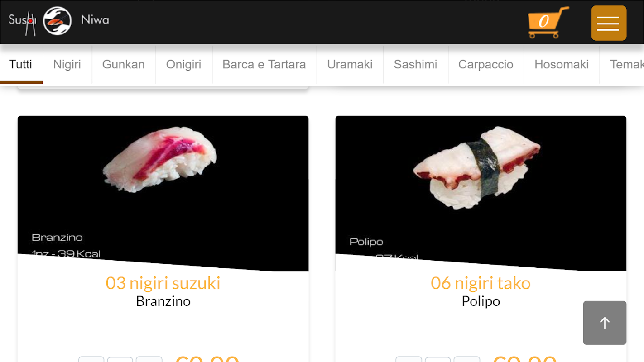The width and height of the screenshot is (644, 362).
Task: Click the Polipo nigiri tako image
Action: click(x=481, y=194)
